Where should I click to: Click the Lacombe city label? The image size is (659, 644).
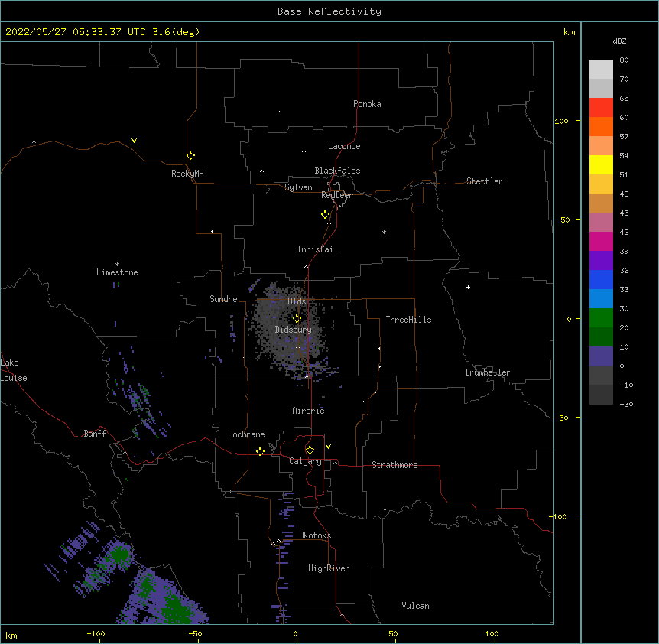tap(344, 146)
